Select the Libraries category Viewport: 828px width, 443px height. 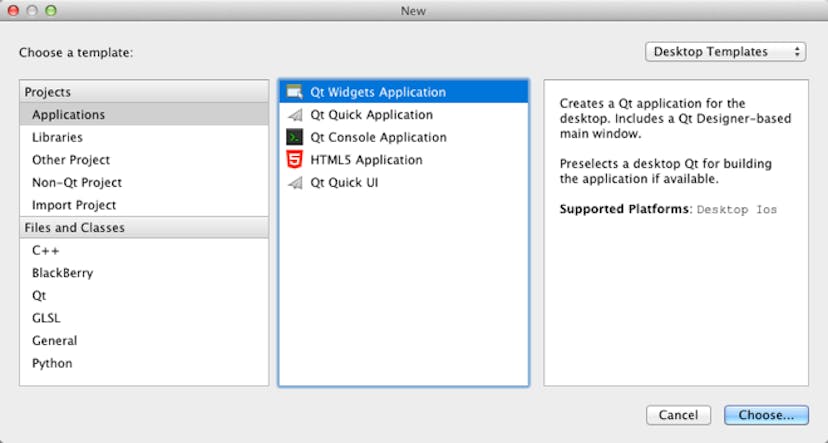pyautogui.click(x=144, y=137)
